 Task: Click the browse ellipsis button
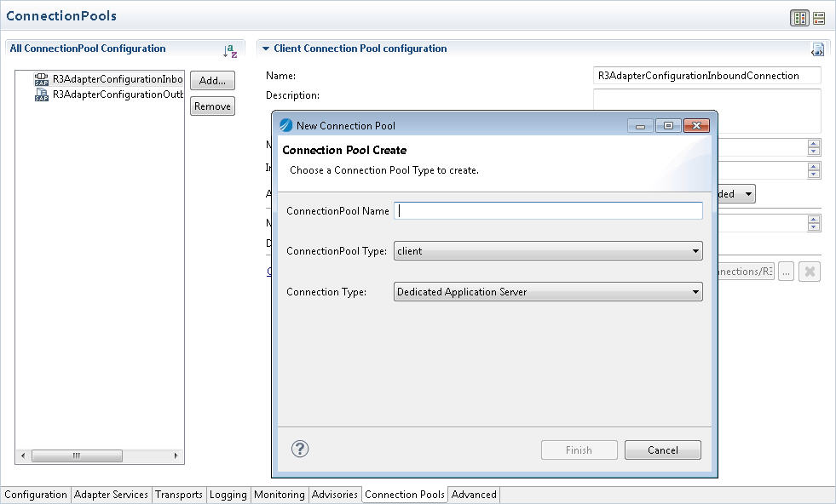[786, 272]
